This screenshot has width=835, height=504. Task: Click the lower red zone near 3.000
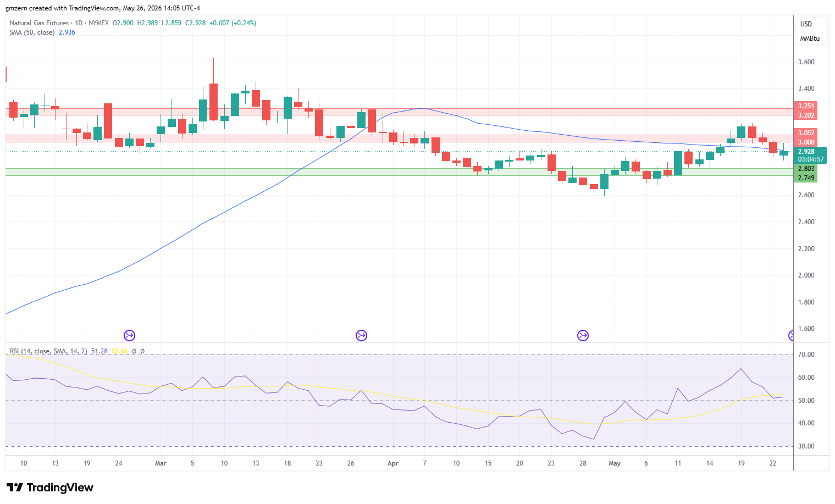coord(399,139)
